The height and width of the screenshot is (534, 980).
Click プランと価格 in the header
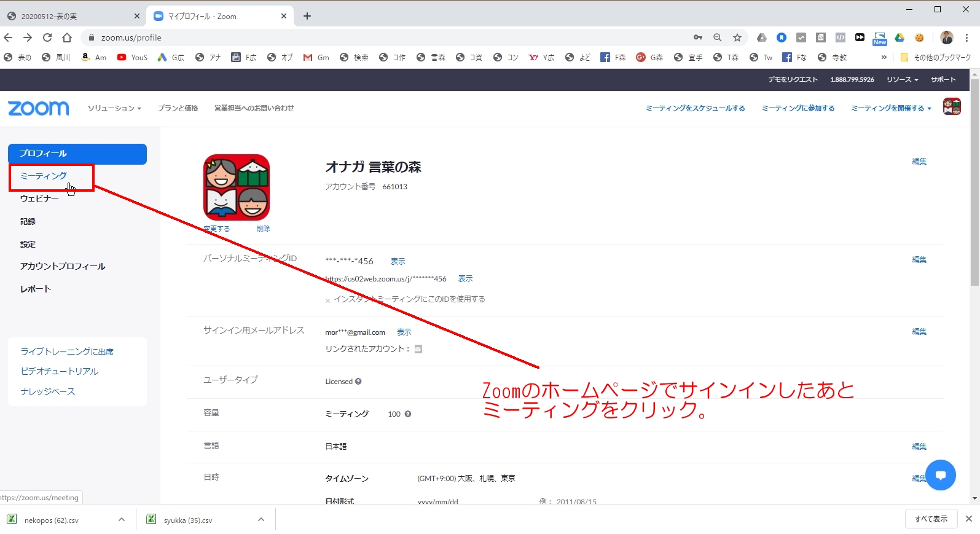(x=178, y=108)
